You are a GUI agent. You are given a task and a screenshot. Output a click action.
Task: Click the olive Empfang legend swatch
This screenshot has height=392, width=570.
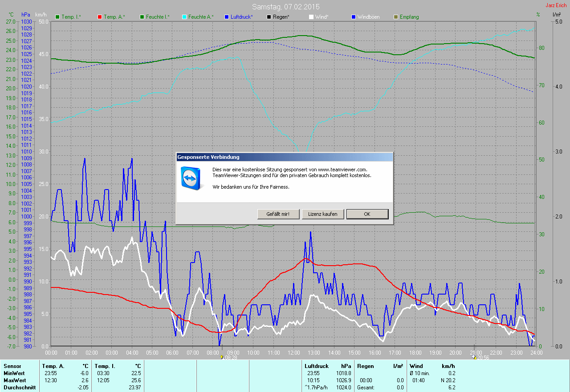(x=396, y=17)
